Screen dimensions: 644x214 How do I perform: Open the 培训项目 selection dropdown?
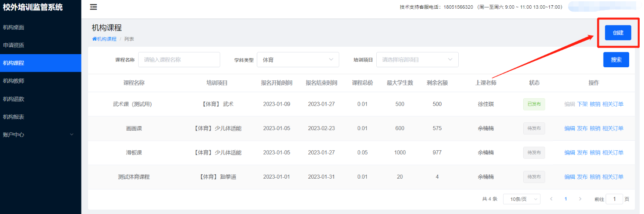coord(417,60)
